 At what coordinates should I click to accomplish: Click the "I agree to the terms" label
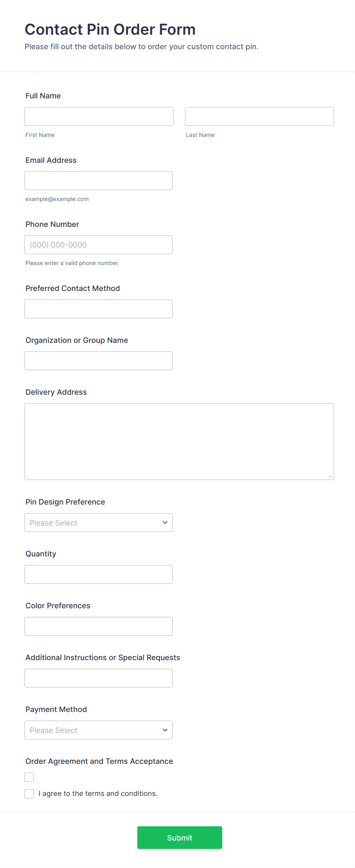[98, 794]
